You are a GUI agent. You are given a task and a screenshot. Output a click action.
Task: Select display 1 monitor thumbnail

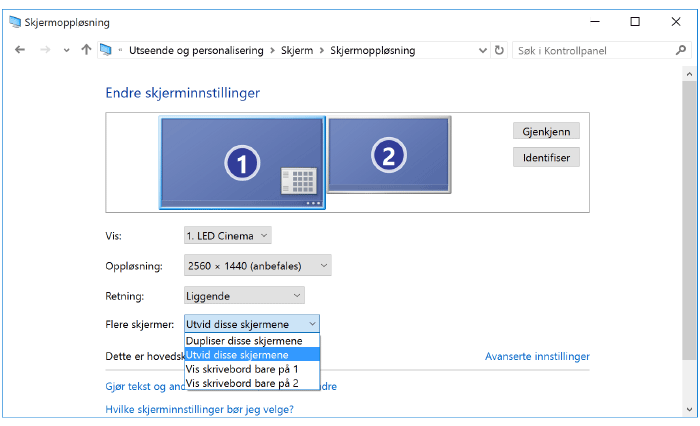coord(241,161)
